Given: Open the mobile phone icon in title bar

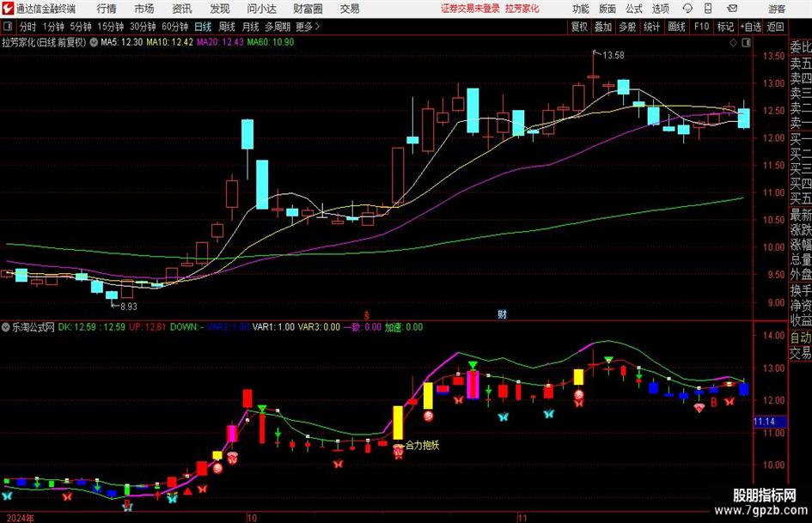Looking at the screenshot, I should click(708, 9).
